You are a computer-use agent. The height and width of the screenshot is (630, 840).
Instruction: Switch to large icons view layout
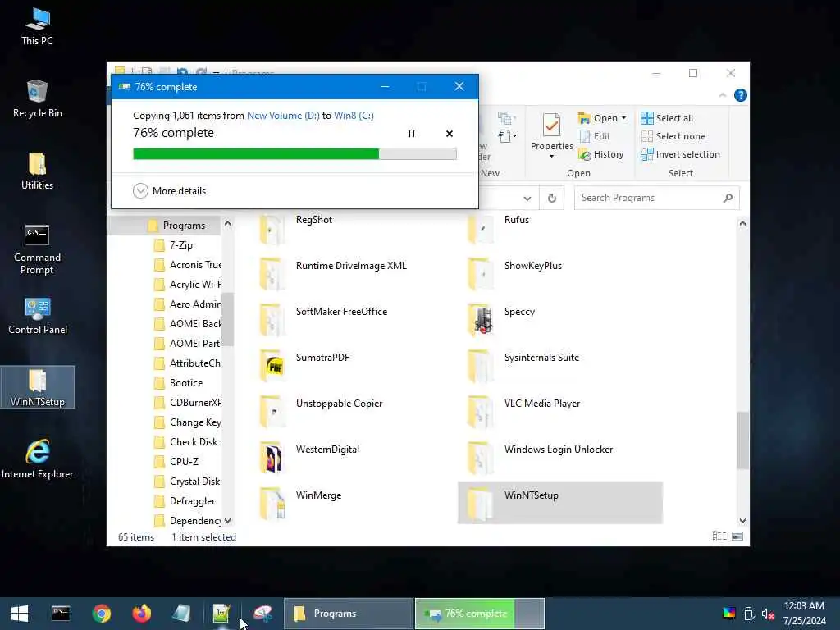coord(737,536)
